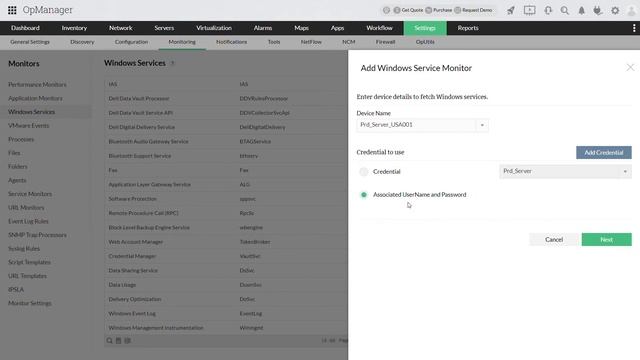Switch to Tools tab
Viewport: 640px width, 360px height.
(x=274, y=42)
